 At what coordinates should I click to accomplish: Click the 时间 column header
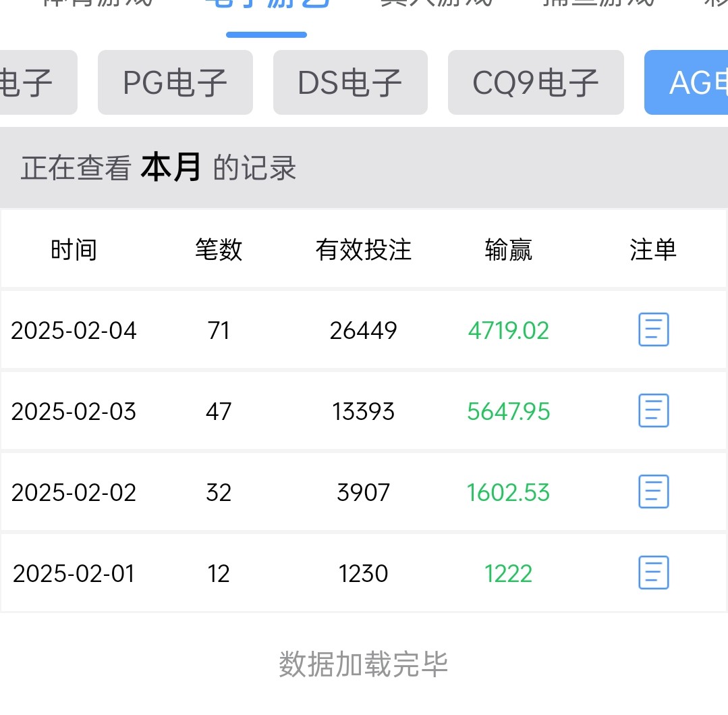74,250
